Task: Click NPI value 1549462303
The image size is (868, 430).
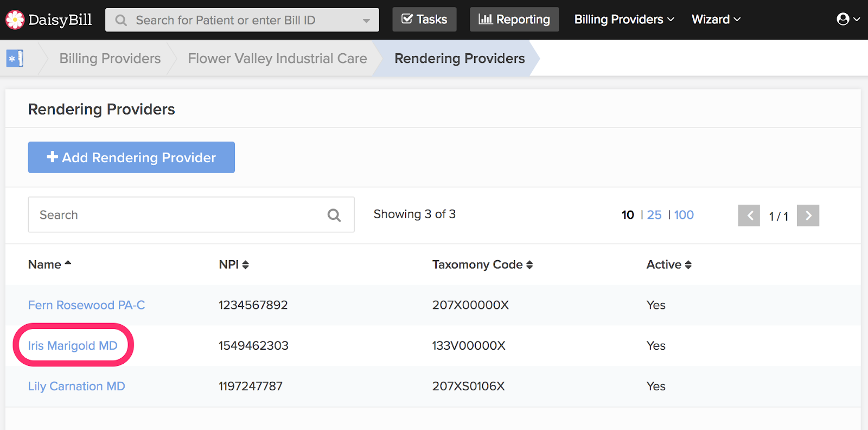Action: pyautogui.click(x=253, y=346)
